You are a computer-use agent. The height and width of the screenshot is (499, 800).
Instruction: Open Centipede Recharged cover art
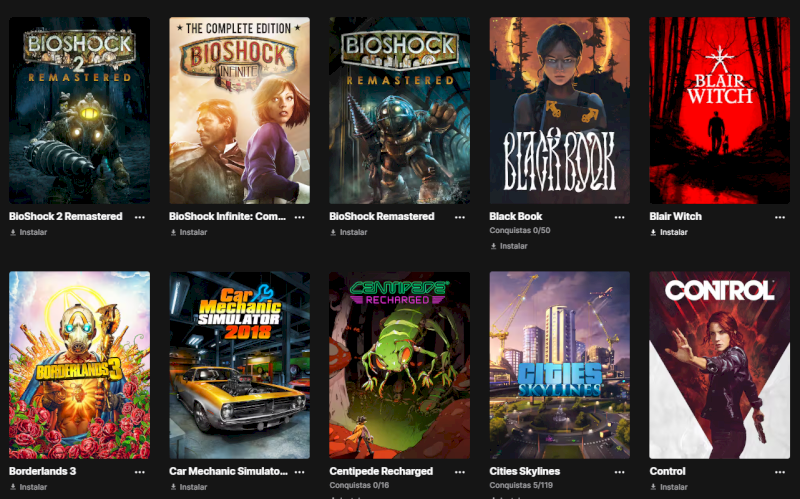point(399,365)
